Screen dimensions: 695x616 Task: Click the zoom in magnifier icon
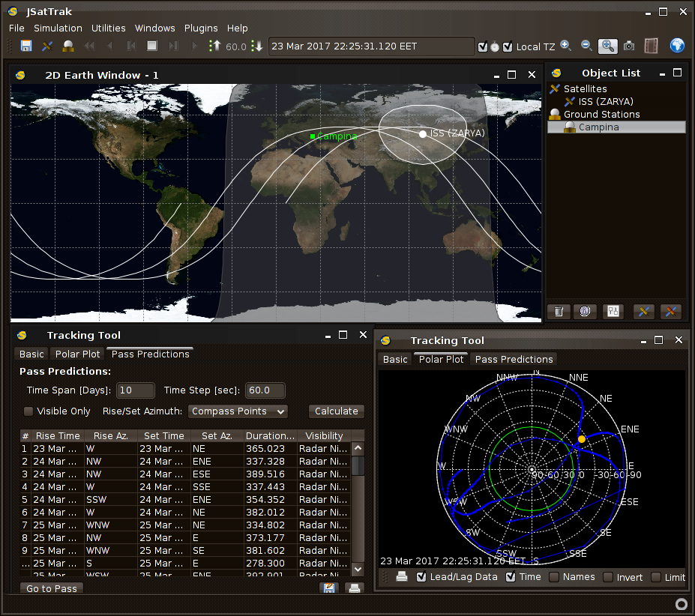(566, 46)
